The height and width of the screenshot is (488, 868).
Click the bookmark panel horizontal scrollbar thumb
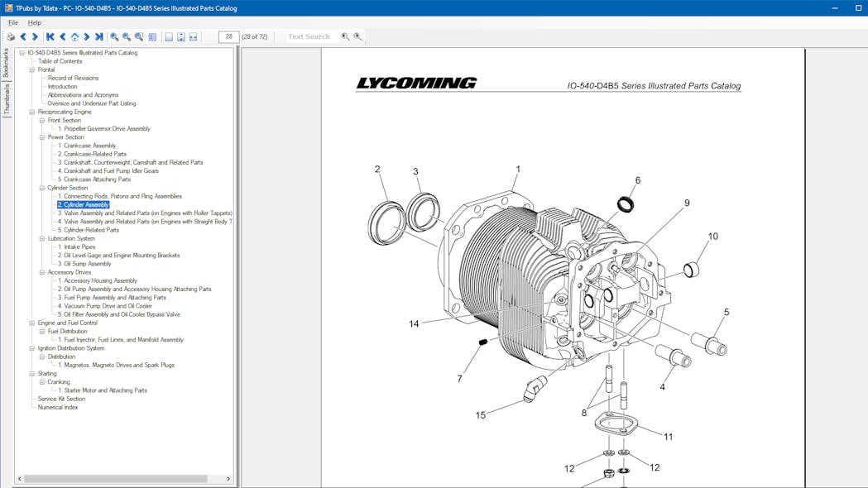click(115, 479)
